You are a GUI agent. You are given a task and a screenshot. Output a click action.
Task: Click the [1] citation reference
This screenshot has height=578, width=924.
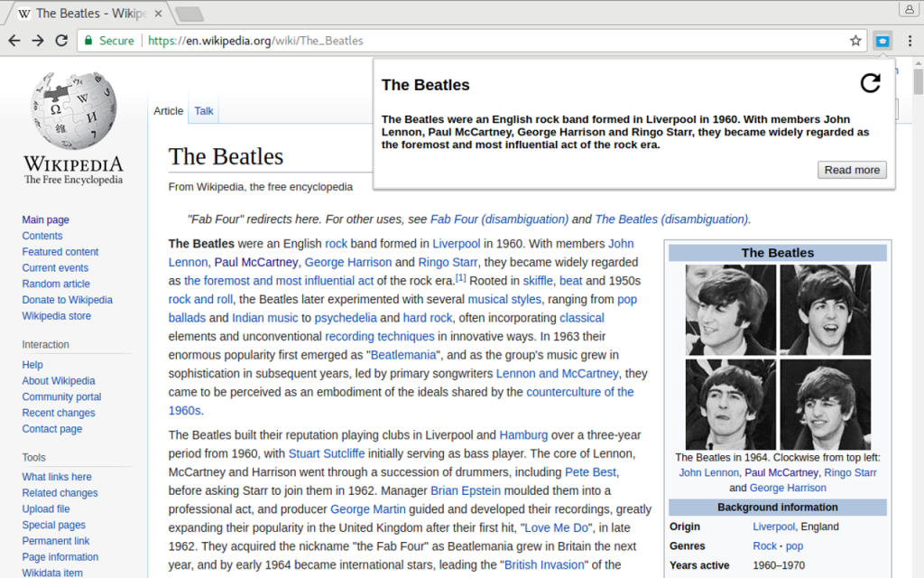click(460, 277)
